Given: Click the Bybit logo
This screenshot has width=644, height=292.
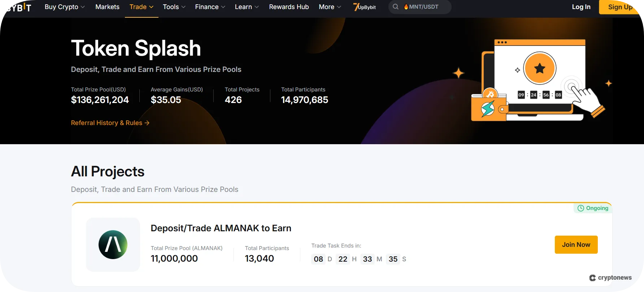Looking at the screenshot, I should click(17, 7).
